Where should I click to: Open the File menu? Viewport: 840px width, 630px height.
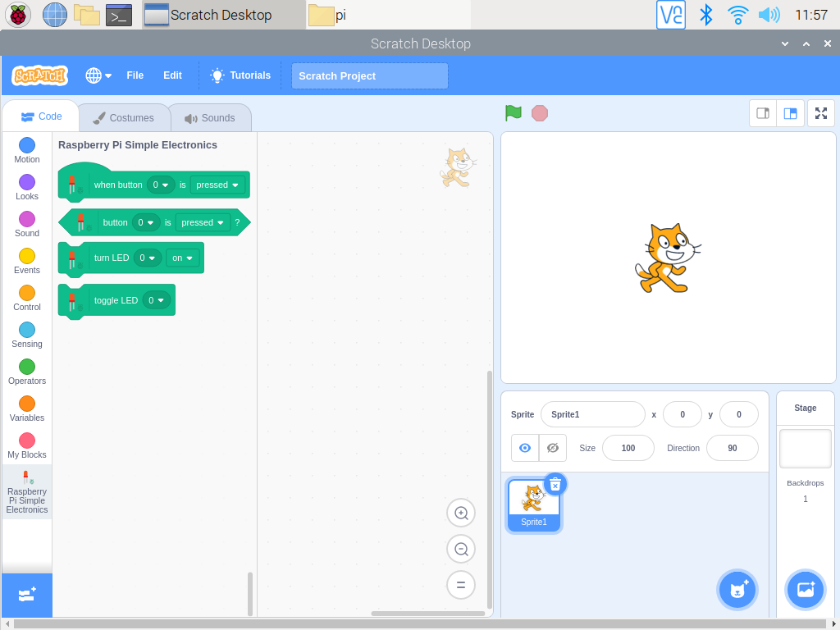135,75
